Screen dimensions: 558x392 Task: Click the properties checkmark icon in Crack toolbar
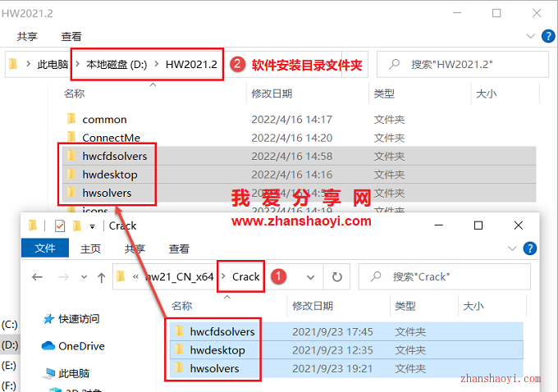(x=60, y=226)
